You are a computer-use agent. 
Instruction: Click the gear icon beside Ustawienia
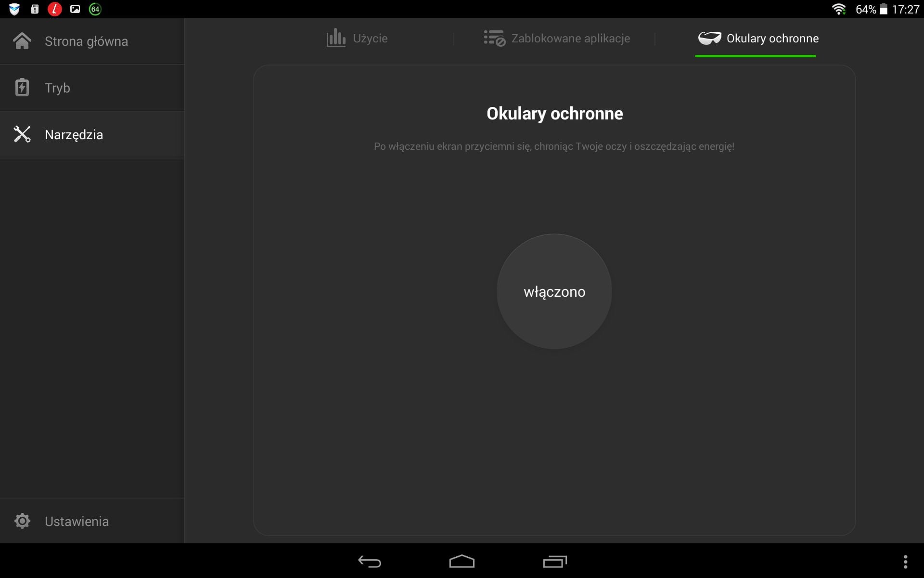[22, 521]
